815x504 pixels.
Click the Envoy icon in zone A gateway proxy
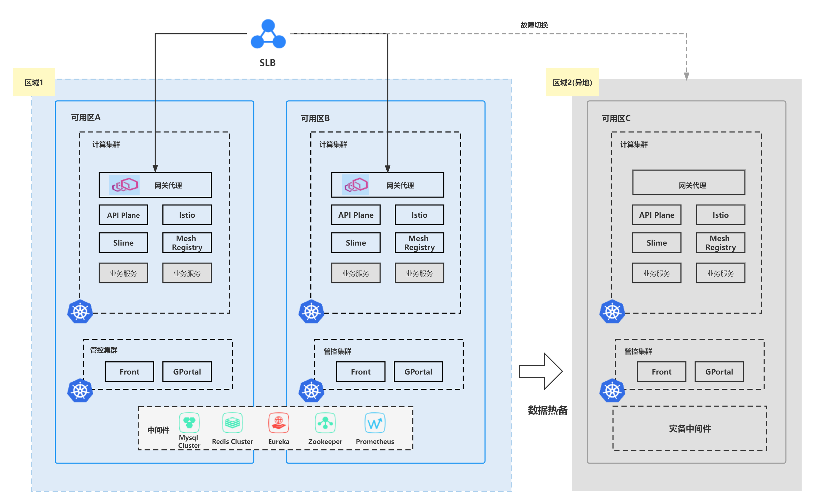(x=124, y=185)
